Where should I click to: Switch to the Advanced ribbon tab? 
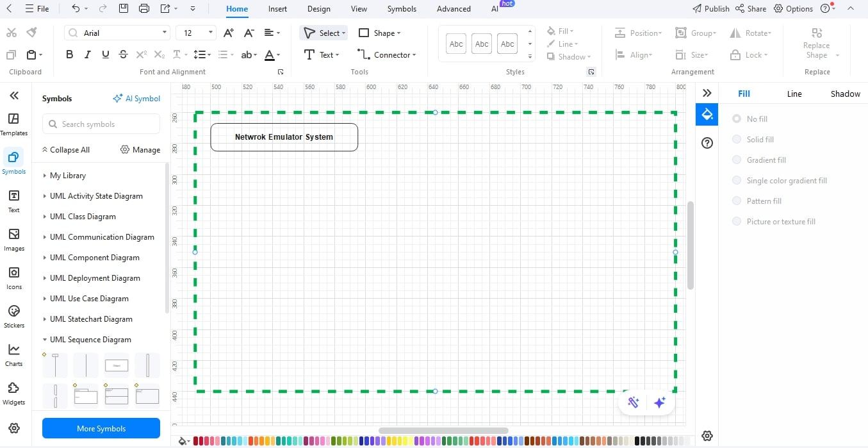(454, 9)
